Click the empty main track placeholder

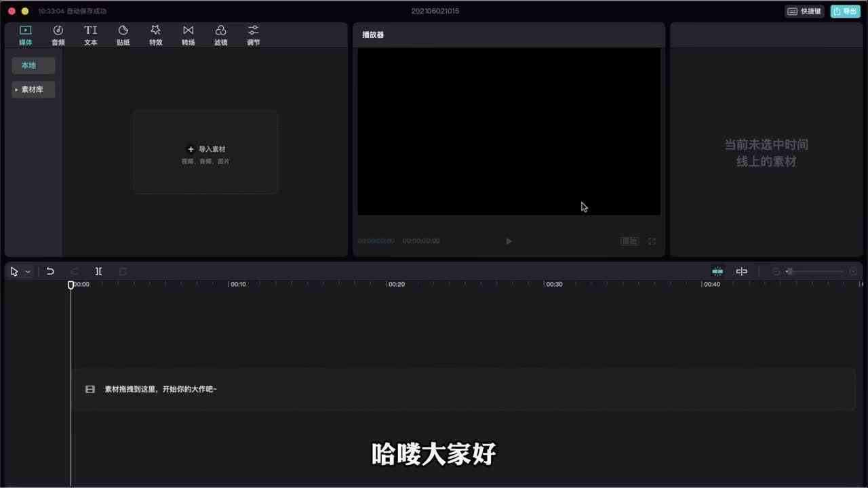(463, 389)
